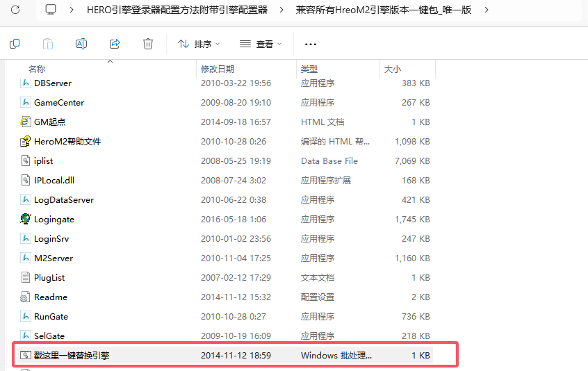Expand chevron after the monitor icon

coord(72,10)
